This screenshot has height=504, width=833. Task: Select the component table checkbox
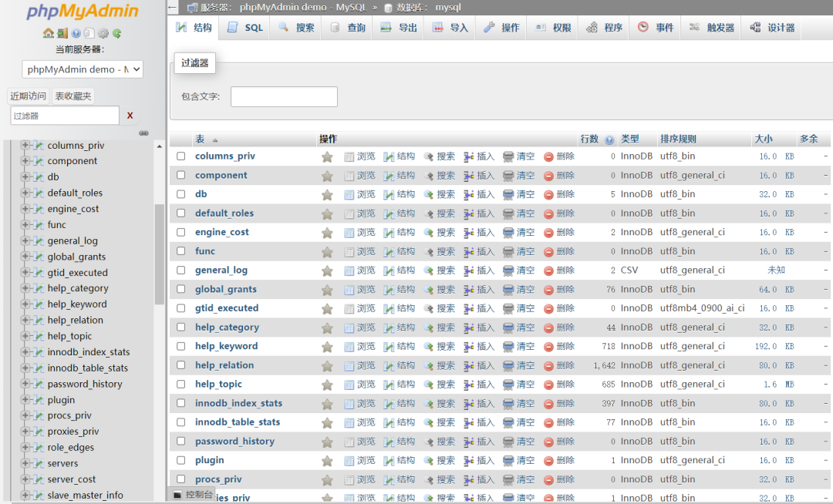(181, 175)
